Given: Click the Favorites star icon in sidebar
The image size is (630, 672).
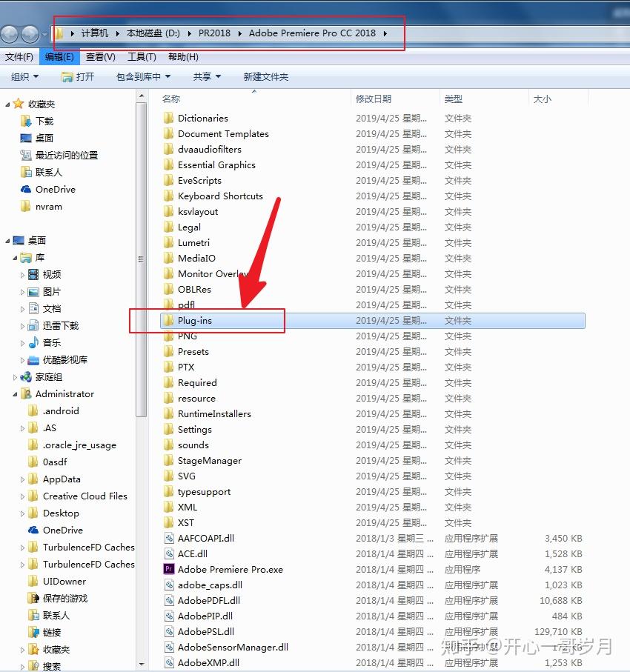Looking at the screenshot, I should click(x=18, y=104).
